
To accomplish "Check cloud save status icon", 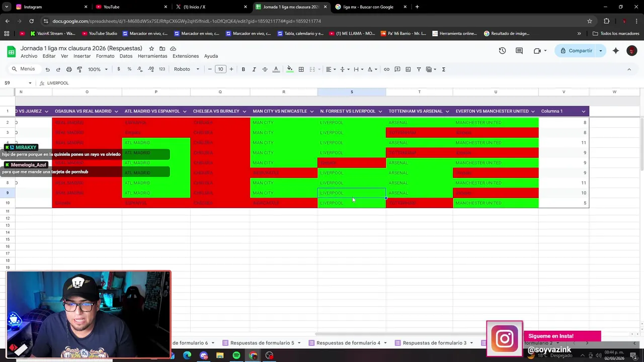I will [x=173, y=48].
